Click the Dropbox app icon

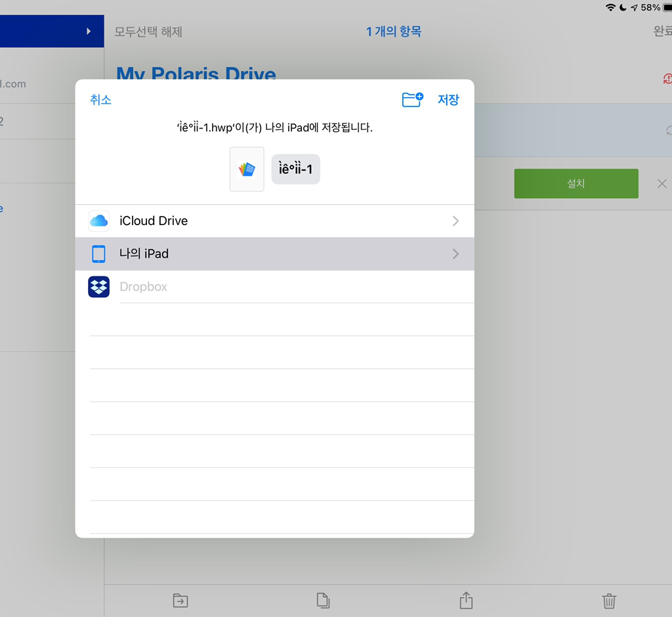99,287
